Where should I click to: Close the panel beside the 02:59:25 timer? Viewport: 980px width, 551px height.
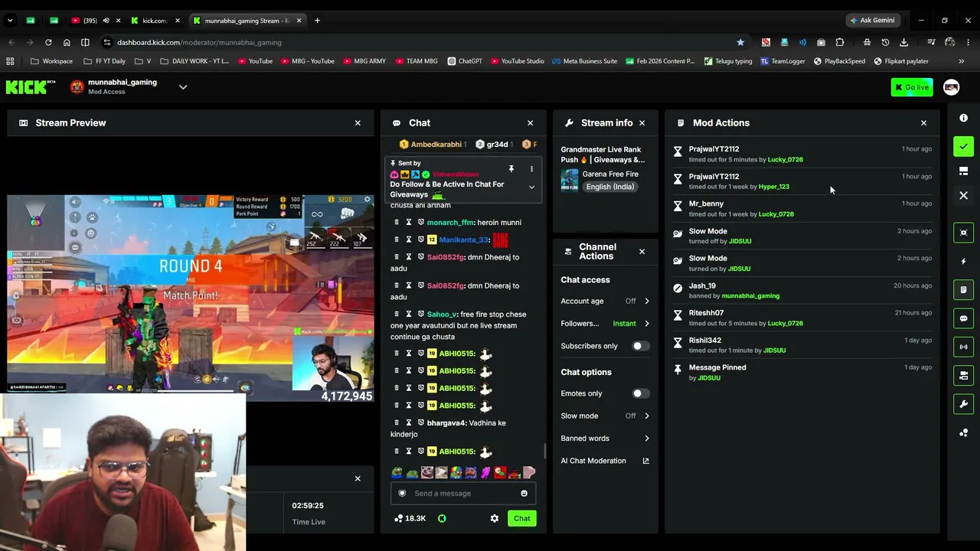click(358, 479)
